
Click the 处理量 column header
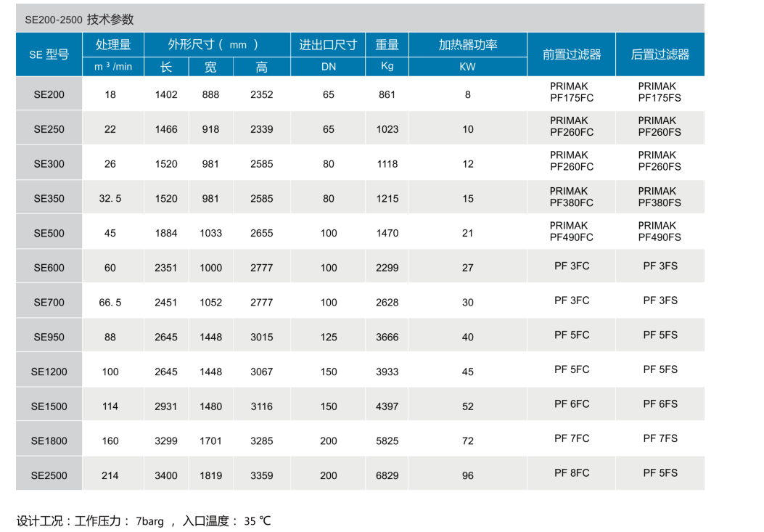click(112, 44)
